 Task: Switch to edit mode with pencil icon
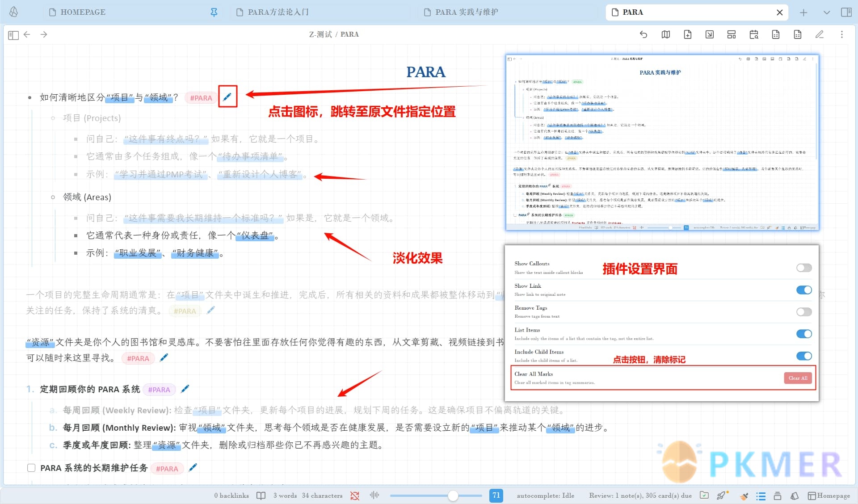coord(820,34)
